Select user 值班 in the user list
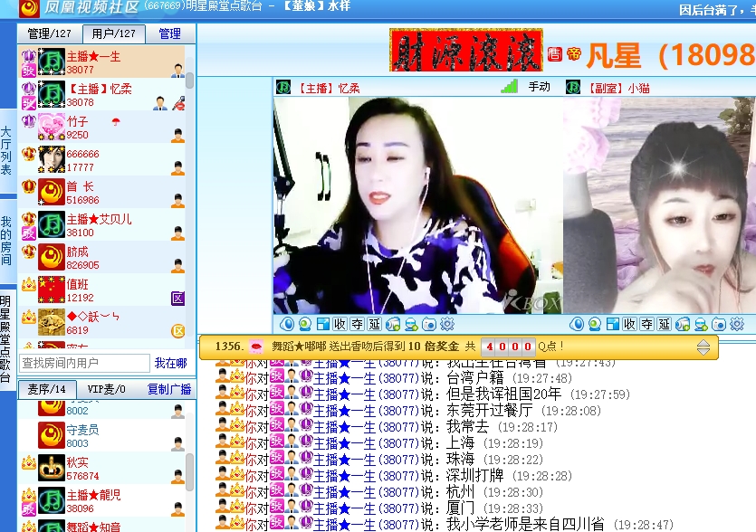 [x=101, y=290]
